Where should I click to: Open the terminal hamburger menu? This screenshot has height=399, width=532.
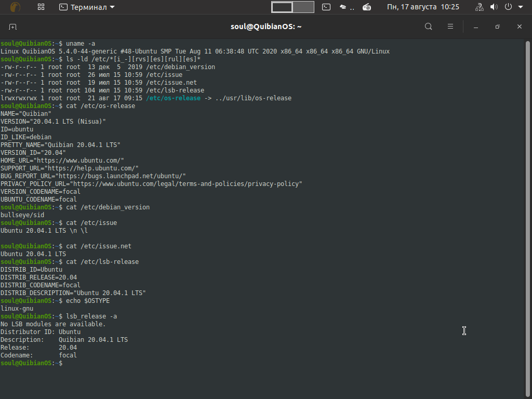tap(450, 26)
